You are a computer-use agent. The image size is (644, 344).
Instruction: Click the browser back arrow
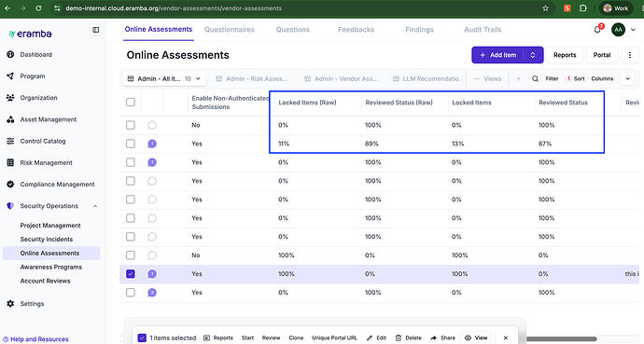pyautogui.click(x=7, y=8)
